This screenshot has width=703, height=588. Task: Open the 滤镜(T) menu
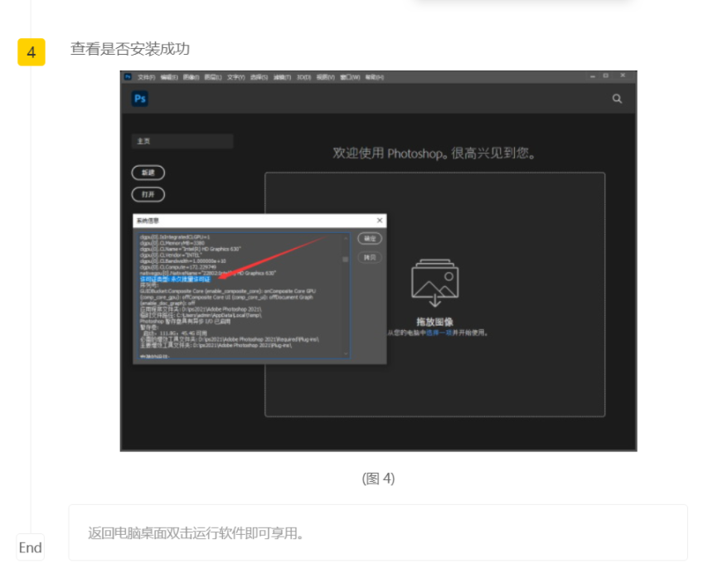pyautogui.click(x=282, y=77)
